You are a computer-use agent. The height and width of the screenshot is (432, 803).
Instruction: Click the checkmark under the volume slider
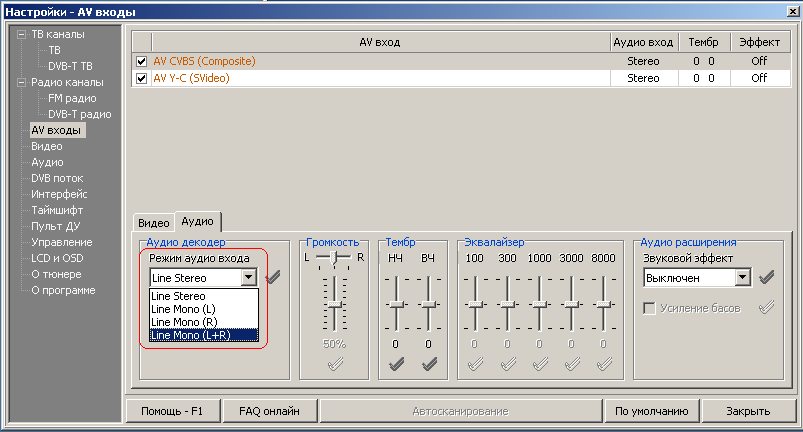point(334,364)
